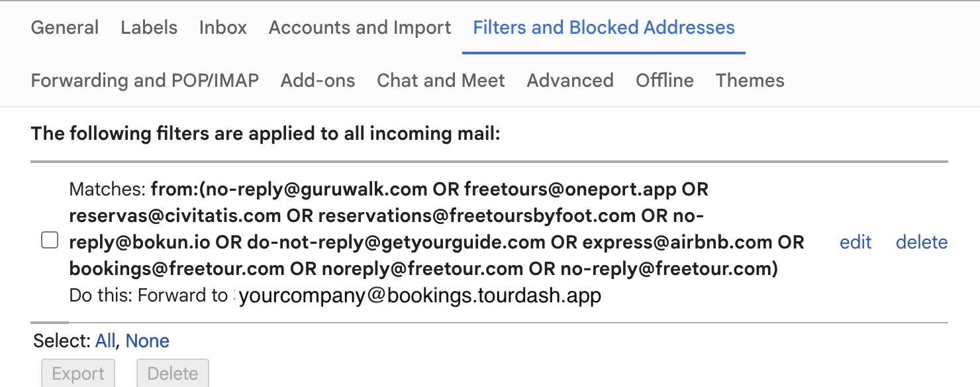This screenshot has width=980, height=387.
Task: Select Filters and Blocked Addresses tab
Action: (x=604, y=28)
